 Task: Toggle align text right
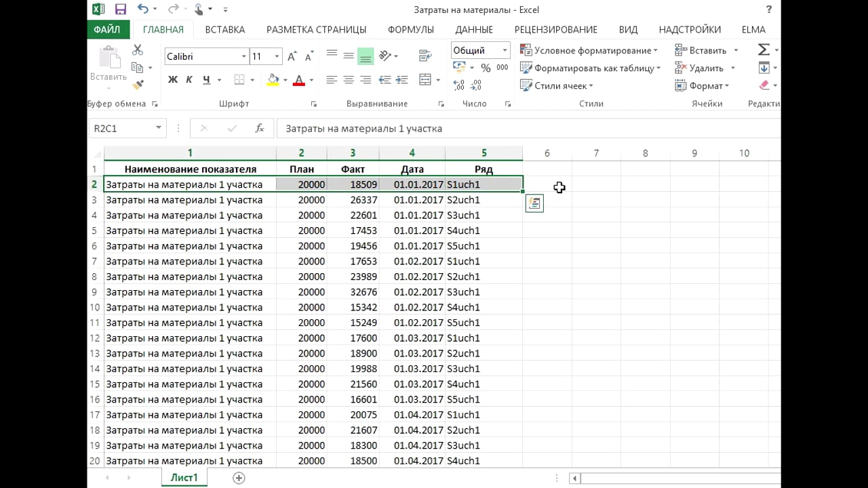point(366,80)
